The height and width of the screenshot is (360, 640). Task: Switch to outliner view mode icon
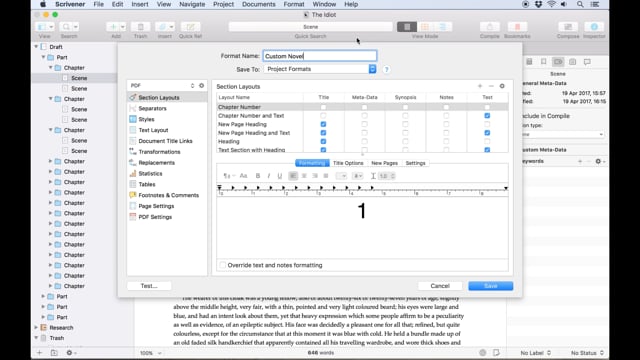coord(443,27)
